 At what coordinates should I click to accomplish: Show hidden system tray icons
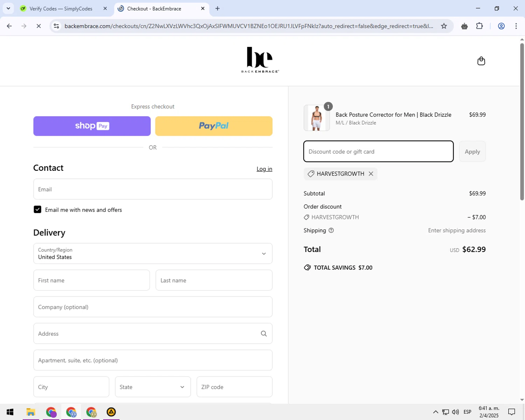(x=435, y=412)
